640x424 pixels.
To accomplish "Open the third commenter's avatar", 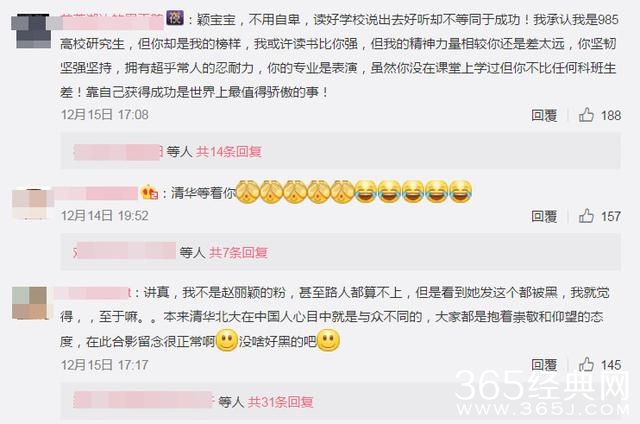I will (29, 303).
